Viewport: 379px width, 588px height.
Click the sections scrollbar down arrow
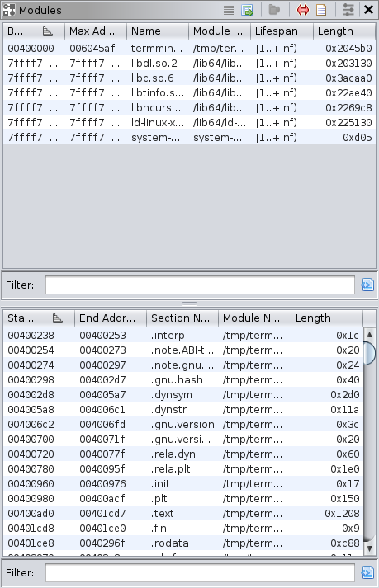click(369, 548)
